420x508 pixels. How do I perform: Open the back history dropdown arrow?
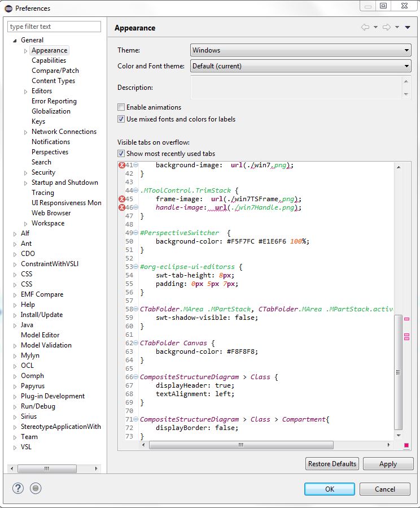pyautogui.click(x=375, y=27)
